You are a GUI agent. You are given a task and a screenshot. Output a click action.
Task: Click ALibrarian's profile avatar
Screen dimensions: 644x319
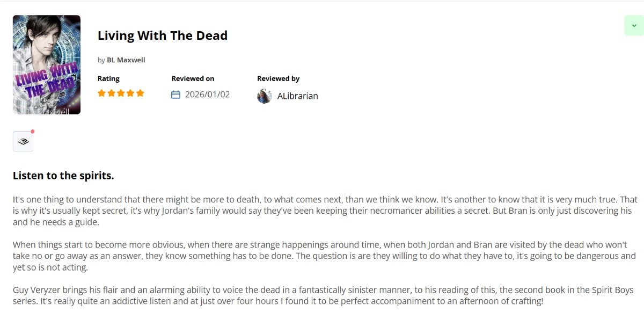pos(265,96)
